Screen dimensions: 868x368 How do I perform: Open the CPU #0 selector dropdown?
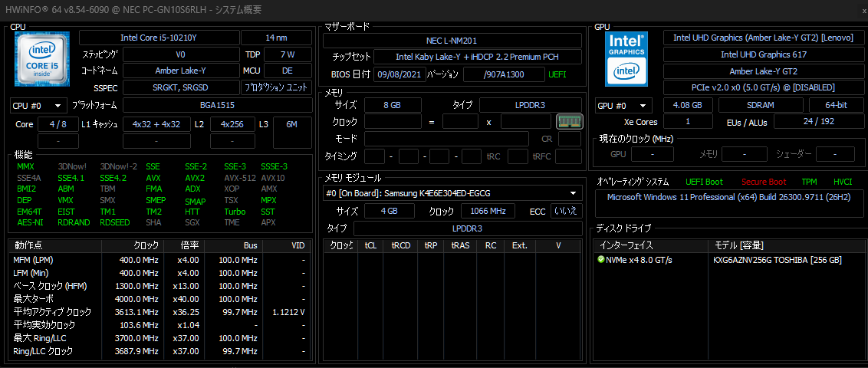click(x=38, y=105)
